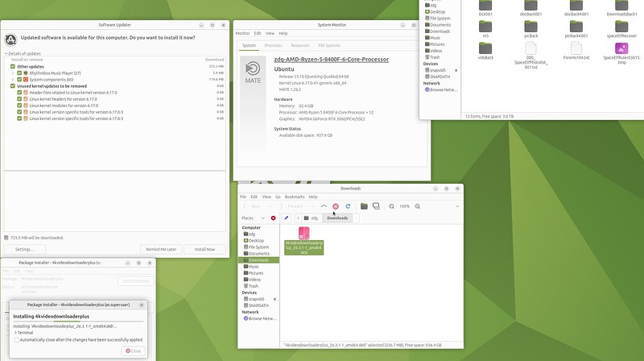Open Monitor menu in System Monitor

pos(242,33)
